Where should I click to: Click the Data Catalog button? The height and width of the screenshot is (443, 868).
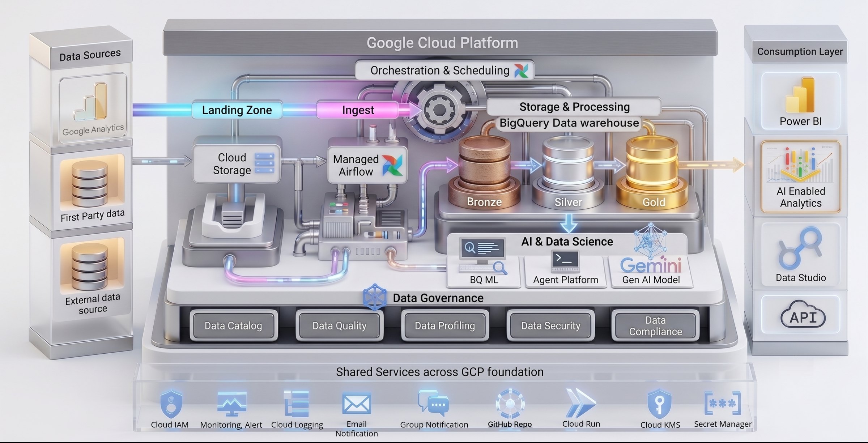pyautogui.click(x=233, y=326)
